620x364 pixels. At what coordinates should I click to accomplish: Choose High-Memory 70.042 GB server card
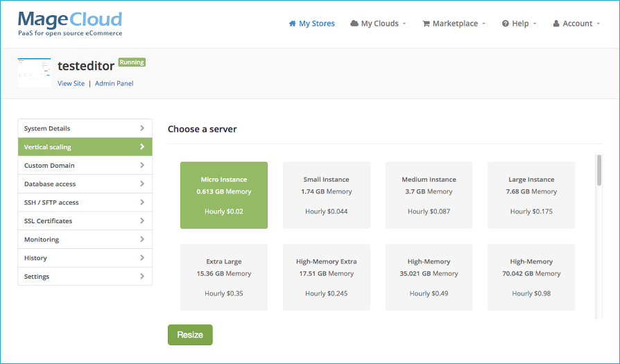coord(531,277)
